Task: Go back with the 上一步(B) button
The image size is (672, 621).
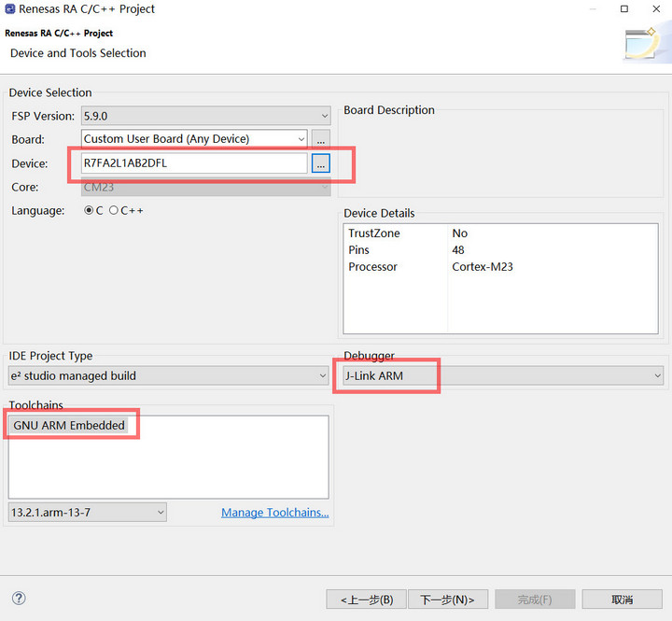Action: [x=366, y=600]
